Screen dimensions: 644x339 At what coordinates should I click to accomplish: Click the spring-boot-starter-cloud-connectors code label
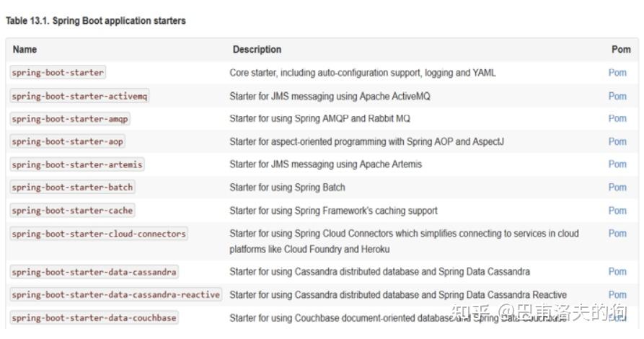point(99,234)
